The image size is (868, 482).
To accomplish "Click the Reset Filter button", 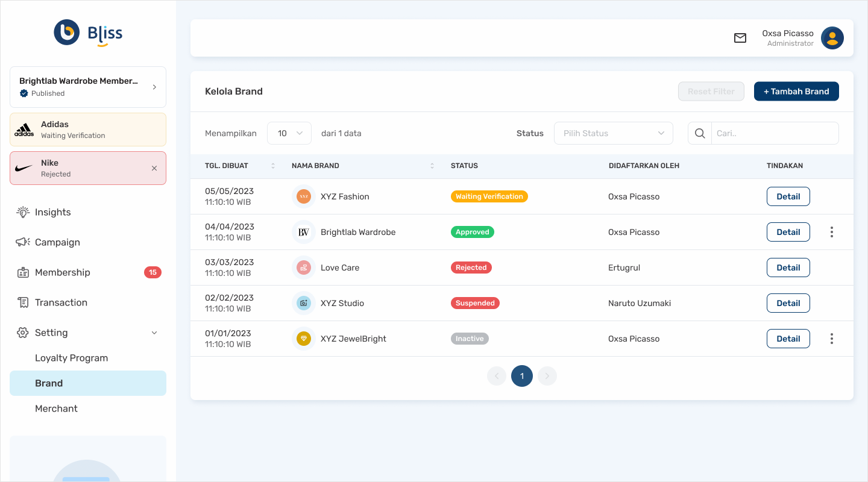I will (711, 92).
